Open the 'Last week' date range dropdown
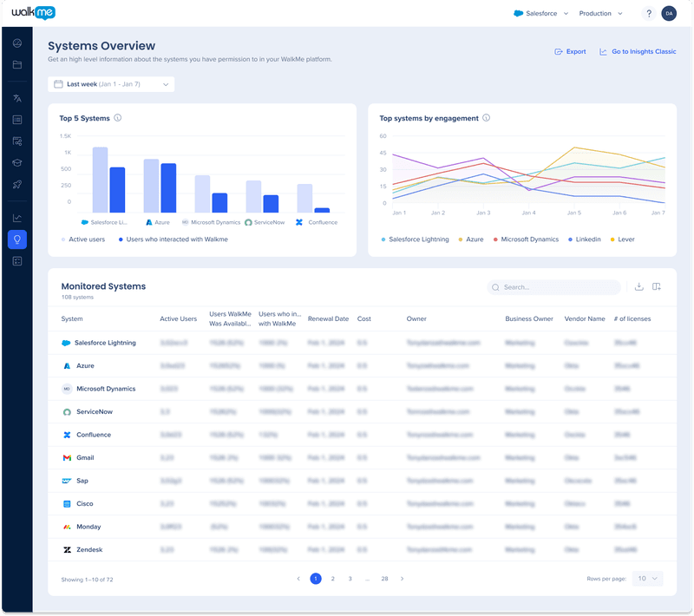The width and height of the screenshot is (694, 616). click(x=111, y=84)
